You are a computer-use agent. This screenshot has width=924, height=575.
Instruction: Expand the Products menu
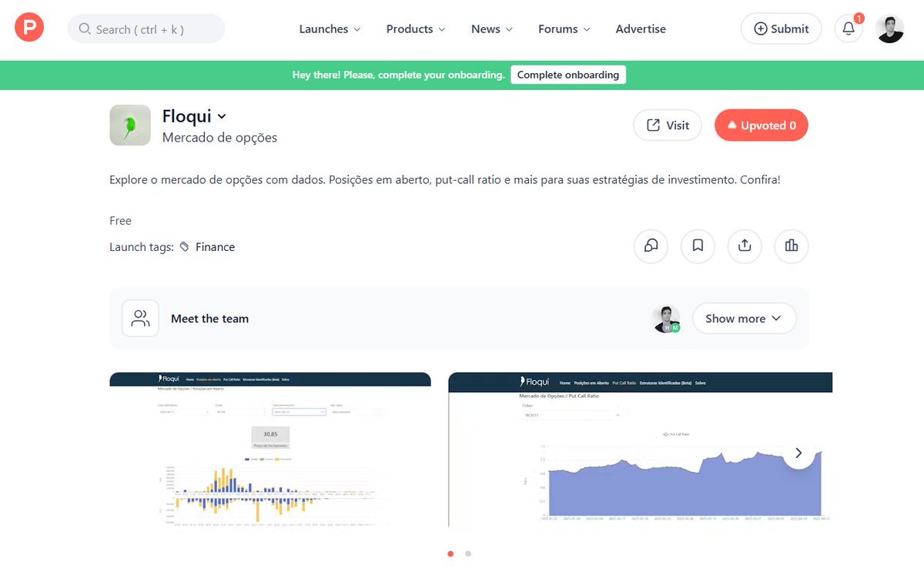(416, 28)
